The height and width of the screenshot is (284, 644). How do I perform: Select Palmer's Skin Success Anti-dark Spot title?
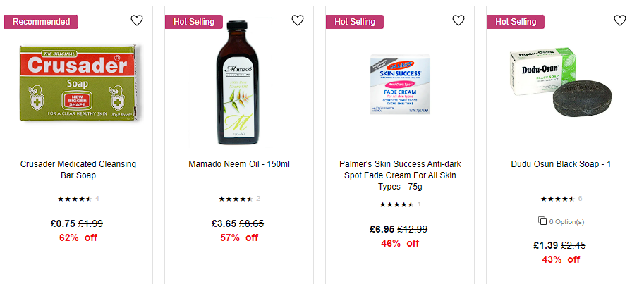pyautogui.click(x=400, y=175)
